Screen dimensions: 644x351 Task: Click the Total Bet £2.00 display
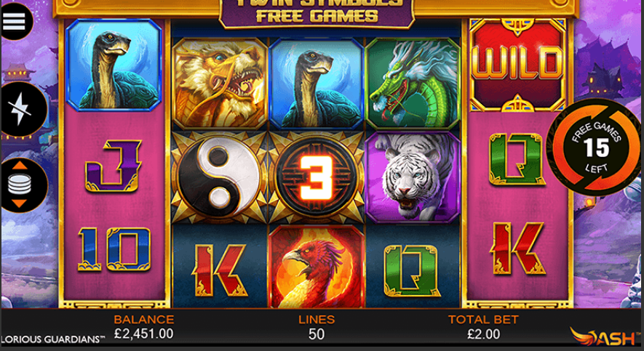click(483, 327)
